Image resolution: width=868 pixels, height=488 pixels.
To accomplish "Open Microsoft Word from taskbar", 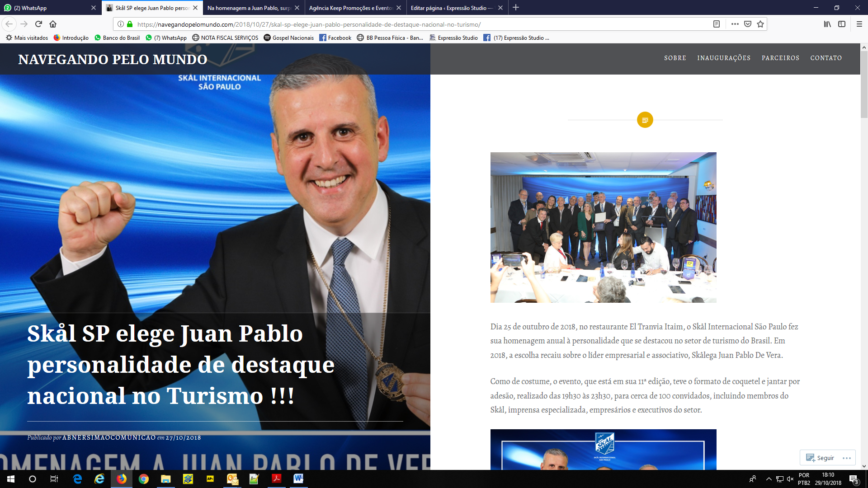I will [298, 479].
